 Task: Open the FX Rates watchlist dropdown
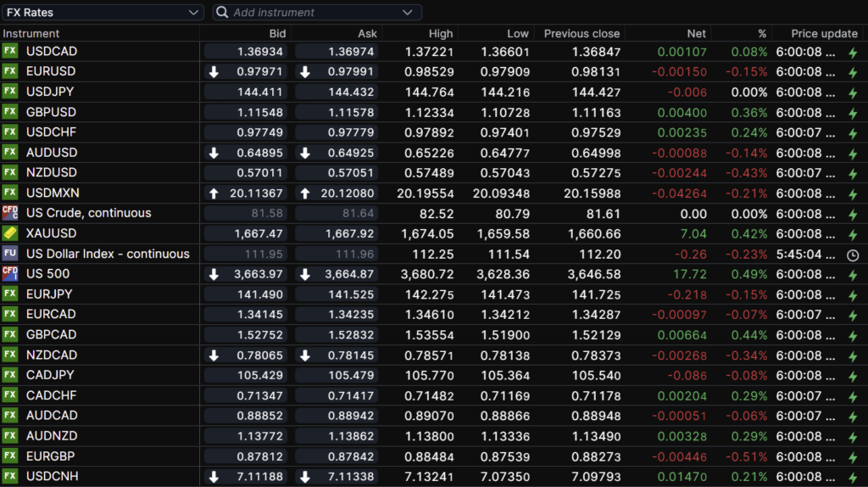click(102, 13)
